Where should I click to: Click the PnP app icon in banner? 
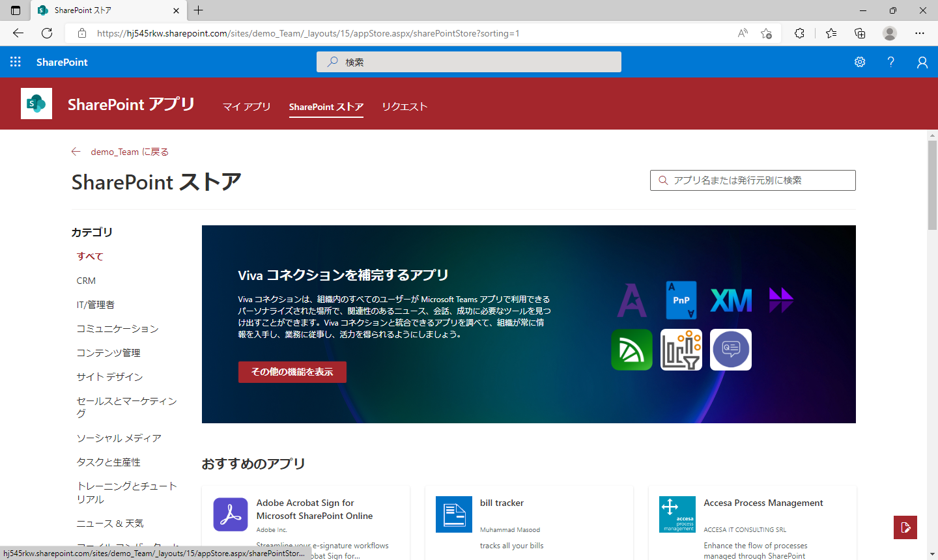[x=681, y=300]
